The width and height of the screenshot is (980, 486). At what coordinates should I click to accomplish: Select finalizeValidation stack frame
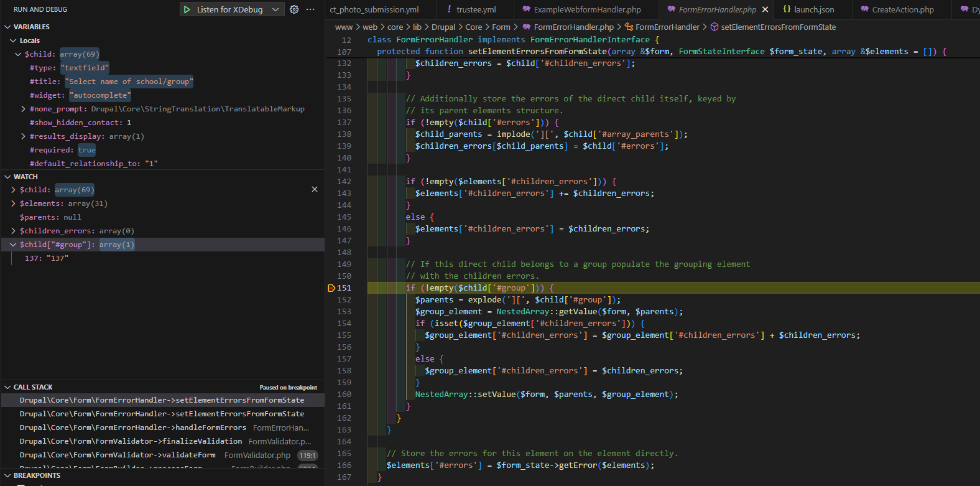(163, 441)
